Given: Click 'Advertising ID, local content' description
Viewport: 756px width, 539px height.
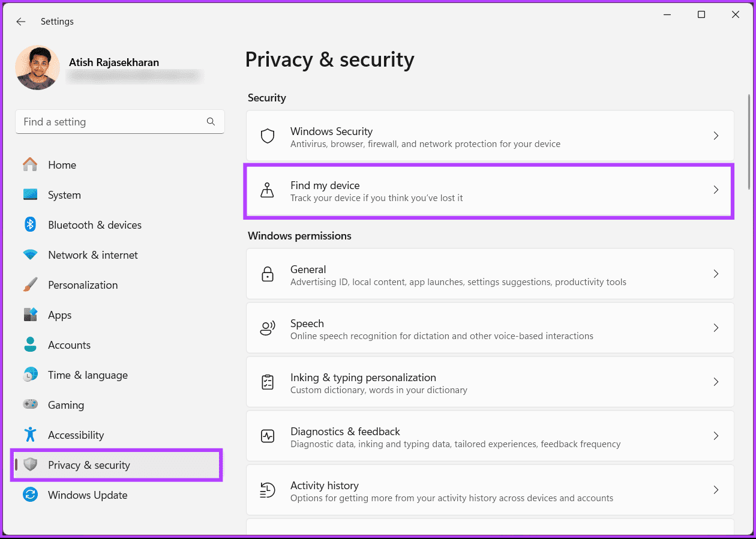Looking at the screenshot, I should point(458,282).
